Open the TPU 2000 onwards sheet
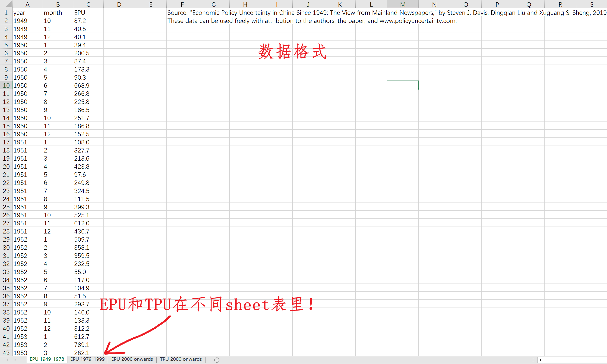 [x=181, y=359]
